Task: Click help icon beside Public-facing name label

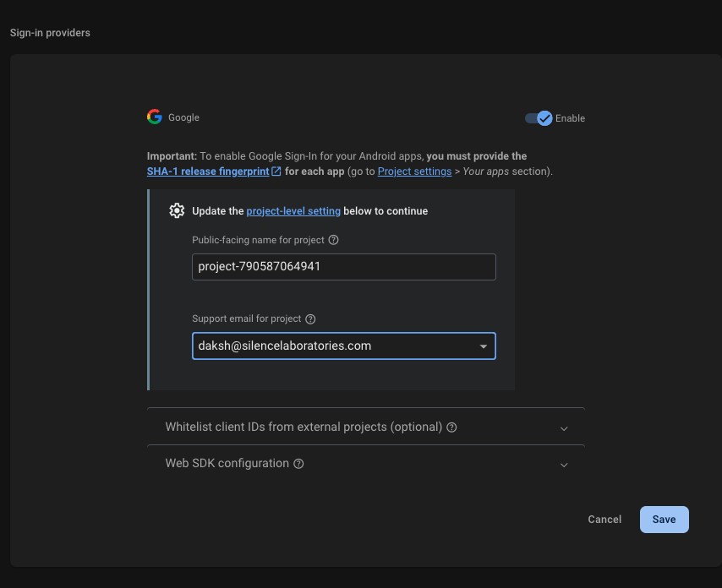Action: [333, 240]
